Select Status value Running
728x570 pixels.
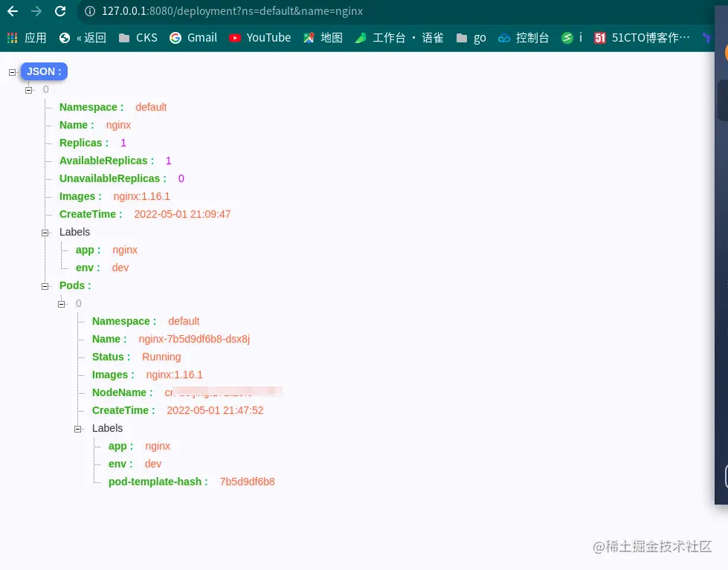161,357
